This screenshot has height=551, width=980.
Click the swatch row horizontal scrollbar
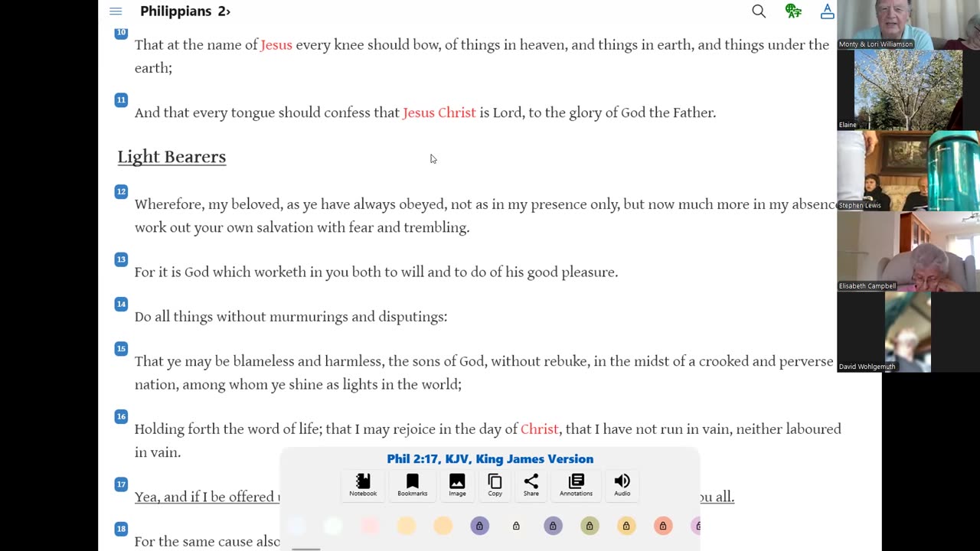click(306, 549)
